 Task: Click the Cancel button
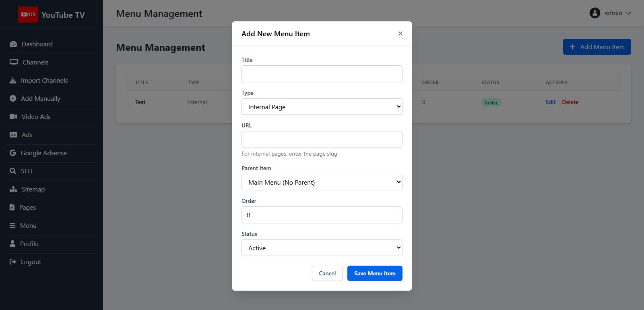pos(327,273)
